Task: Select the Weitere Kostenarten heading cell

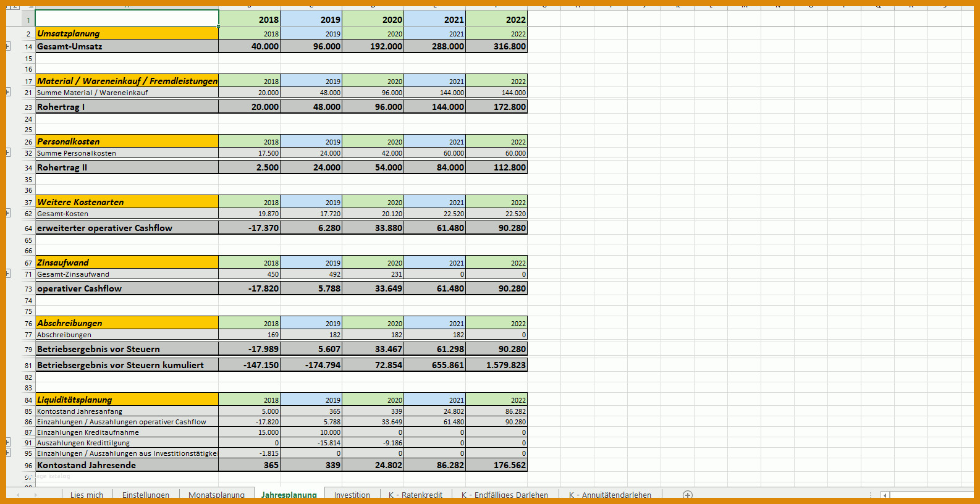Action: coord(127,202)
